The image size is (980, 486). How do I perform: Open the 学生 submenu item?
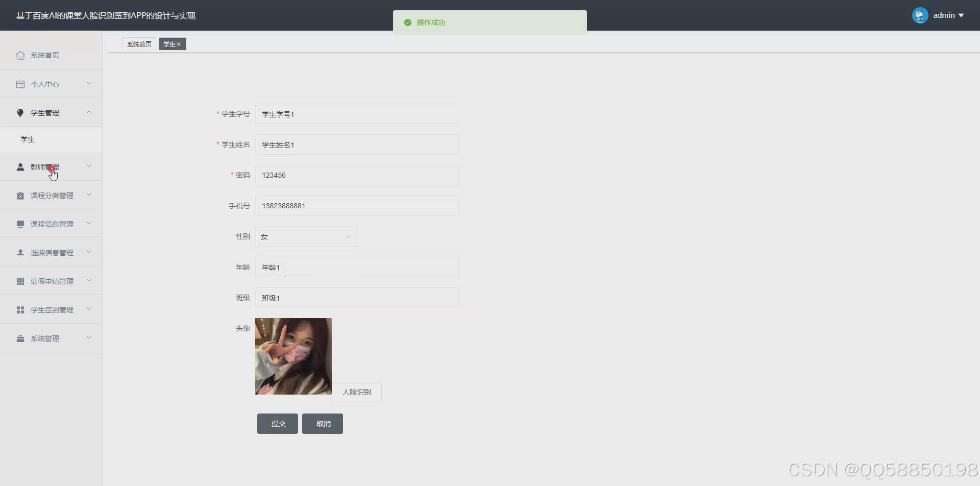click(x=51, y=139)
